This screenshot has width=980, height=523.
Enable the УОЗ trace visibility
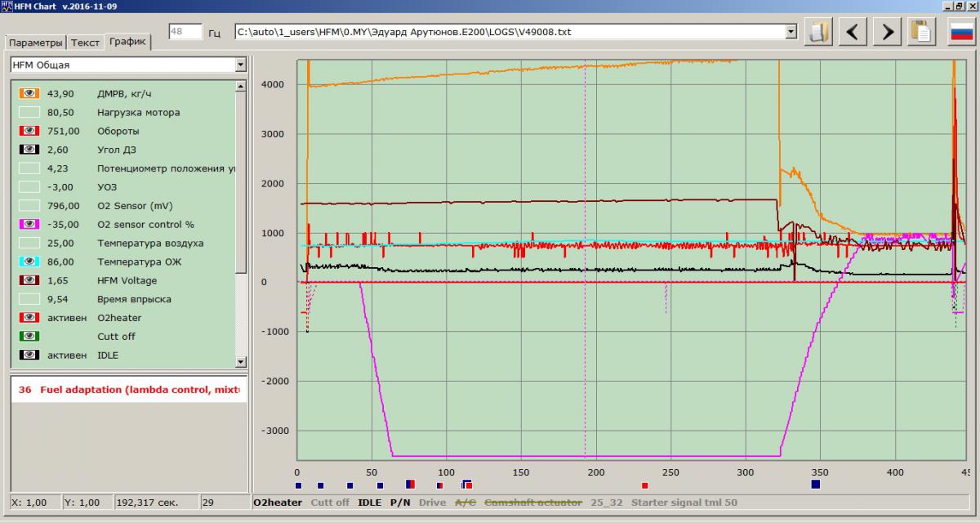pos(29,187)
